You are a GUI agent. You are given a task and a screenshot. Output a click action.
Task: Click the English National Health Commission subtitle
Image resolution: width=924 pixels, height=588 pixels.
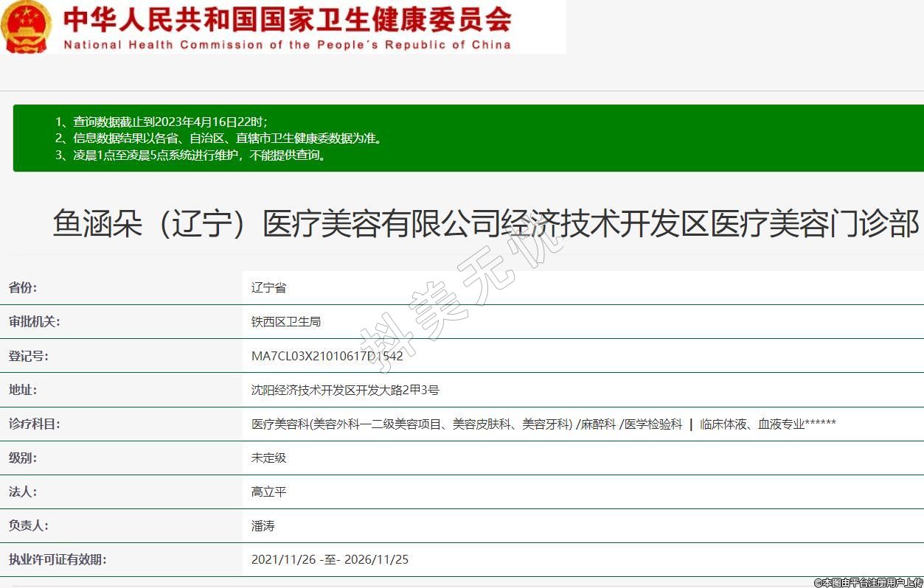click(x=287, y=45)
